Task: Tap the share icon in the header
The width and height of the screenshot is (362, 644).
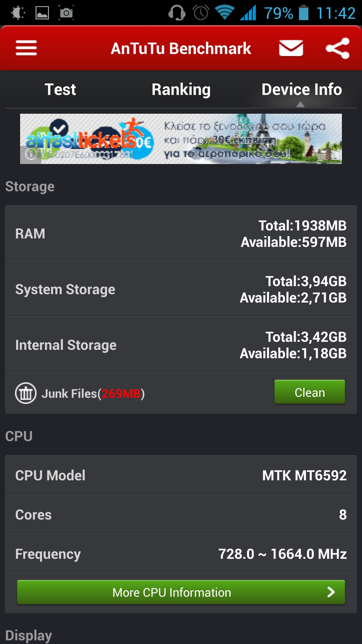Action: pyautogui.click(x=338, y=48)
